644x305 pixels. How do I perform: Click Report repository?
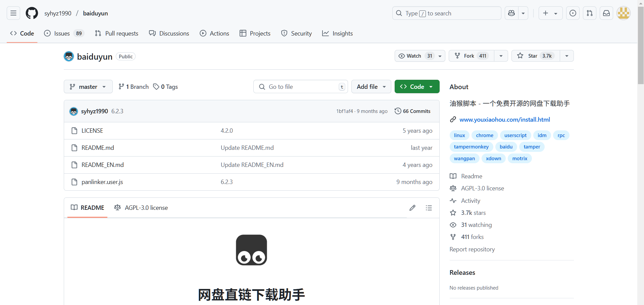click(472, 249)
